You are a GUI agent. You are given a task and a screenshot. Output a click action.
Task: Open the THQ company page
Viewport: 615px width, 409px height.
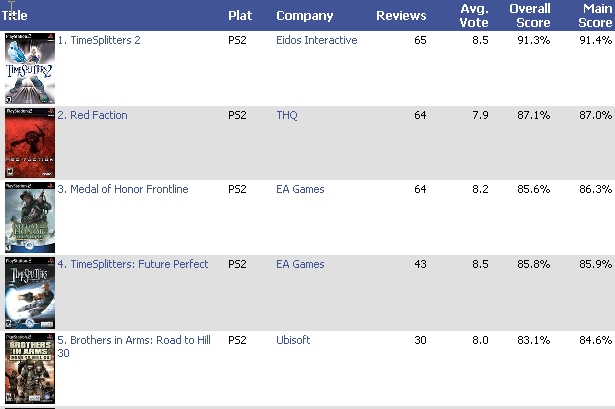point(287,115)
